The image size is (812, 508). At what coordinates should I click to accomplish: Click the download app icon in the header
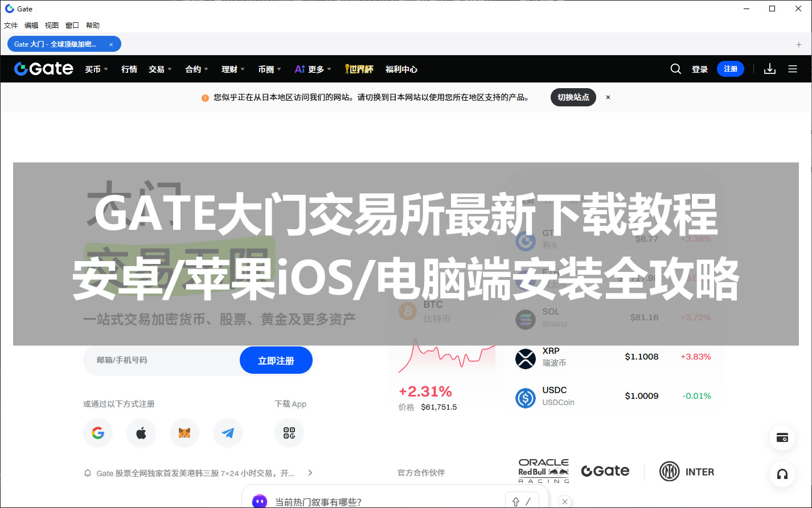(x=770, y=69)
